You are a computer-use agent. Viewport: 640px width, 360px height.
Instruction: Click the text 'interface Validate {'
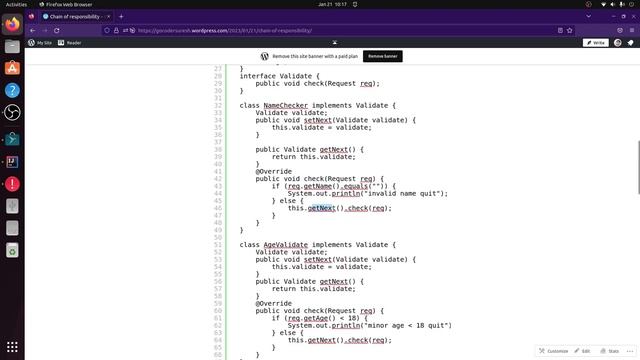pos(280,76)
